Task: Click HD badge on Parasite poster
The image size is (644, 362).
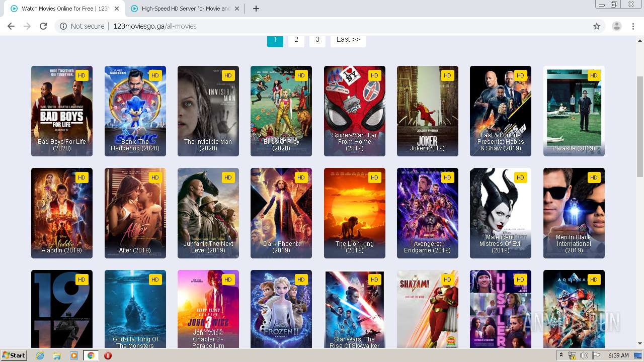Action: coord(594,75)
